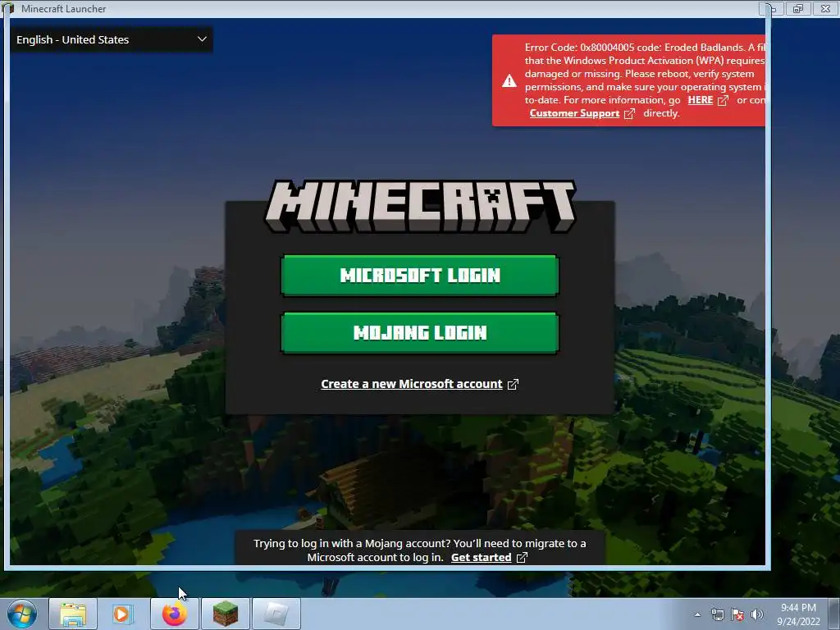
Task: Click the Mojang account migration notice text
Action: tap(419, 550)
